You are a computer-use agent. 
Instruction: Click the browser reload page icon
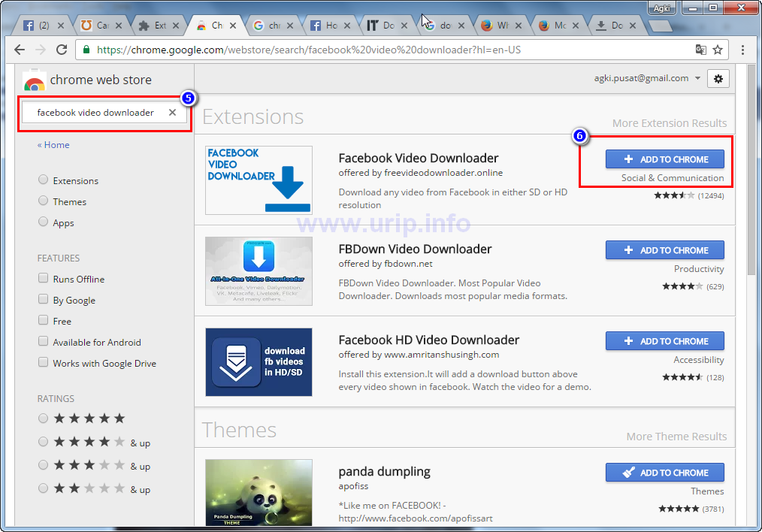pyautogui.click(x=62, y=50)
